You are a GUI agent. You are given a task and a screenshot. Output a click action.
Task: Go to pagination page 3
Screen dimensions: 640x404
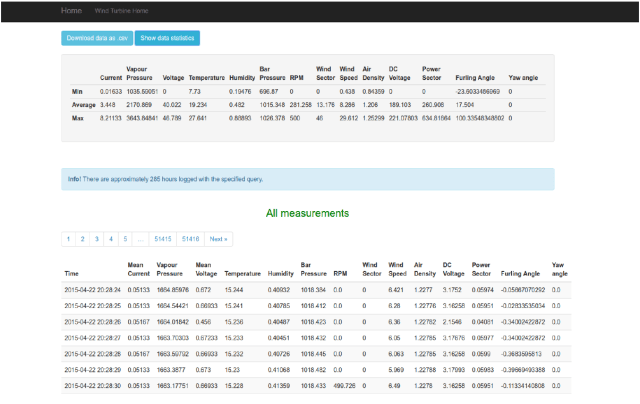[x=97, y=239]
